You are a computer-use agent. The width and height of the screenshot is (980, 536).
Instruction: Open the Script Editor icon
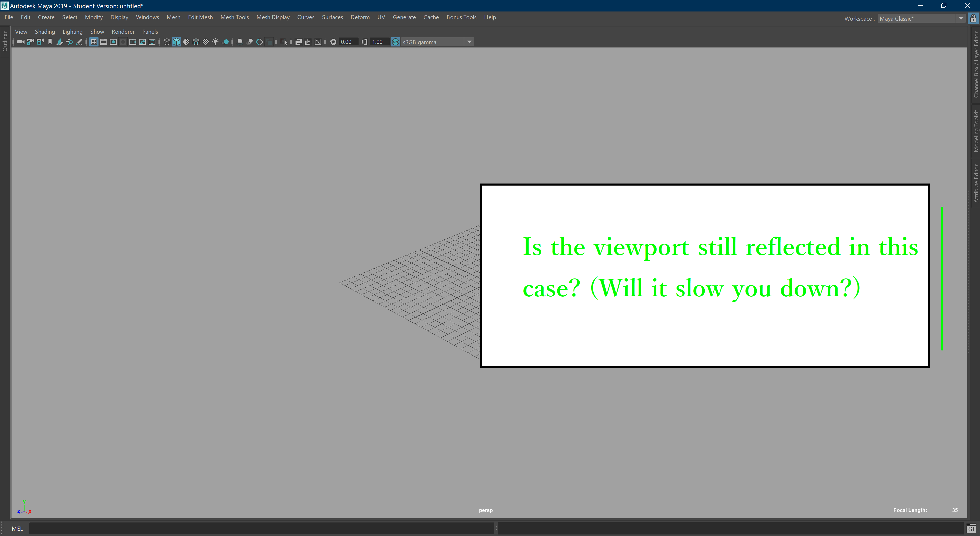point(971,528)
